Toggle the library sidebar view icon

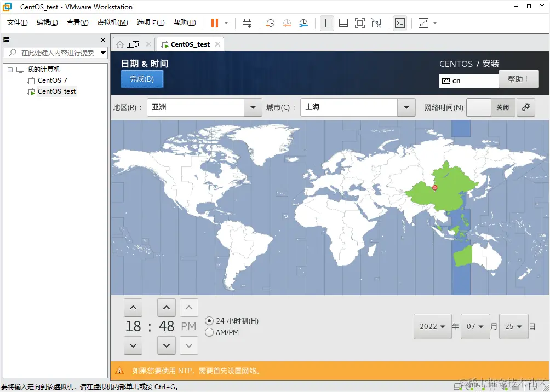point(327,23)
